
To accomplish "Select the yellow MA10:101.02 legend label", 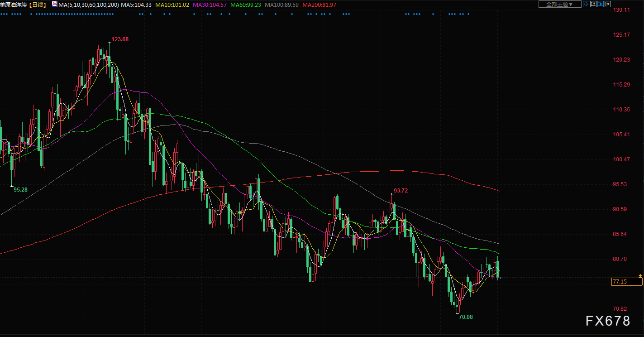I will click(x=172, y=5).
